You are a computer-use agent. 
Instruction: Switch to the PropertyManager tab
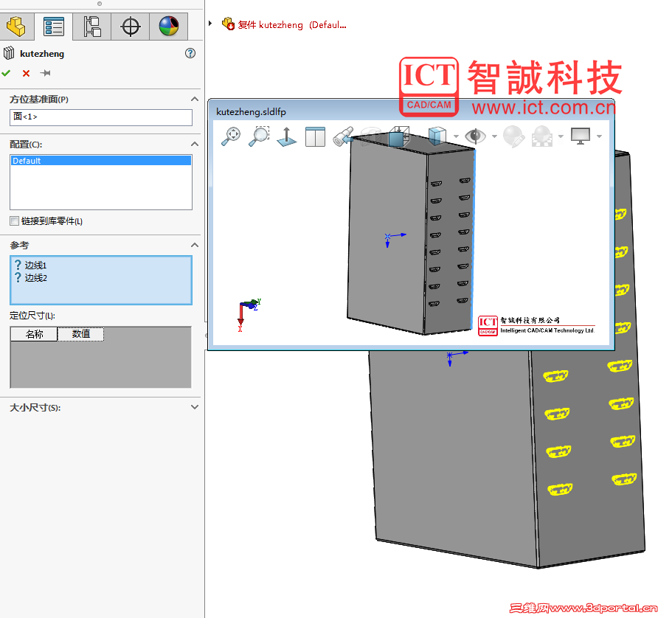click(54, 27)
